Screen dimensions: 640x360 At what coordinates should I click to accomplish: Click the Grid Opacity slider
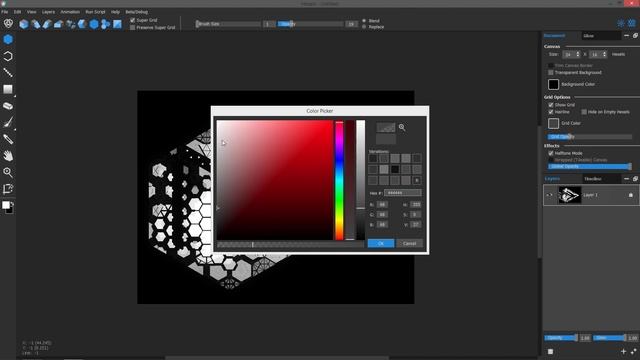click(590, 137)
